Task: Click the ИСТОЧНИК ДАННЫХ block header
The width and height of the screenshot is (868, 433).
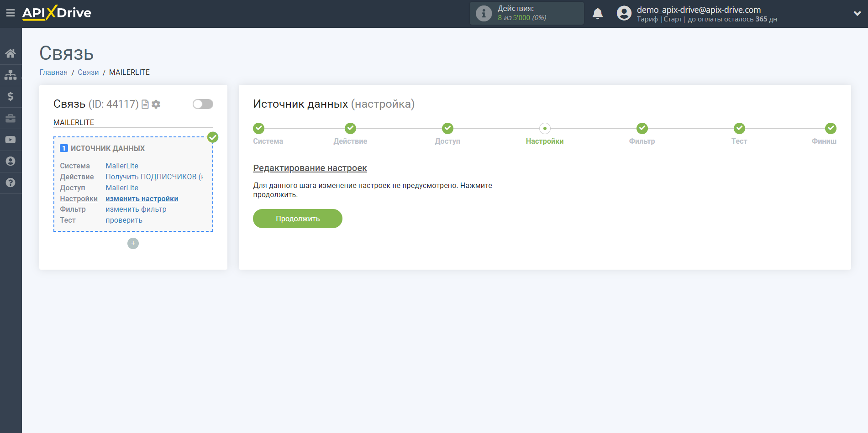Action: pos(108,148)
